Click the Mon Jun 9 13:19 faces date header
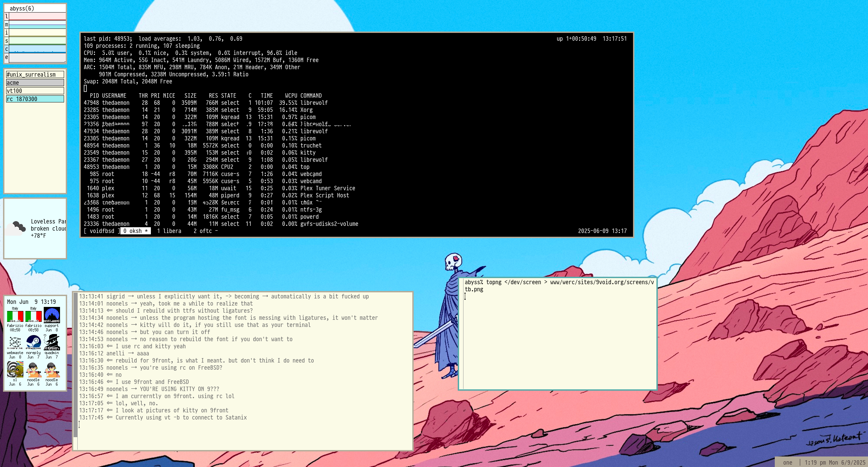 32,302
